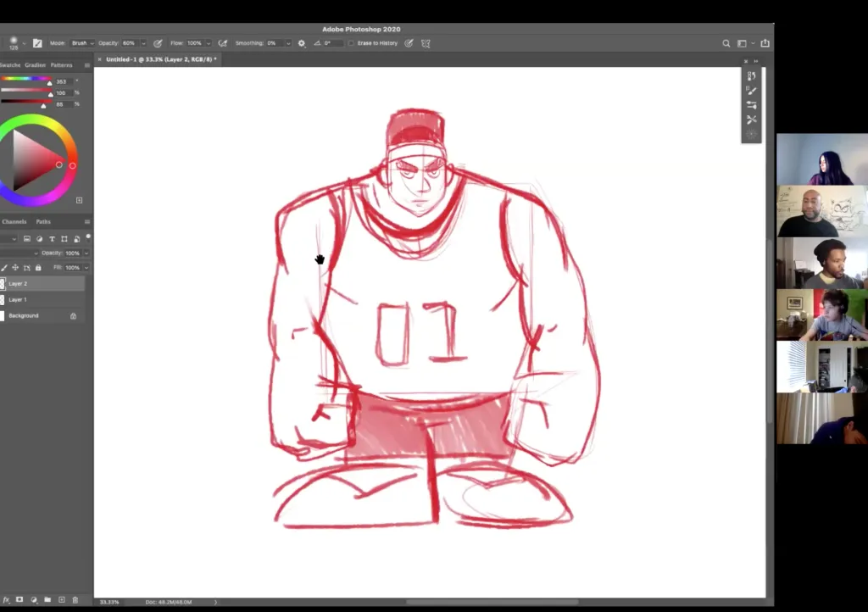
Task: Toggle pressure for opacity button
Action: [158, 43]
